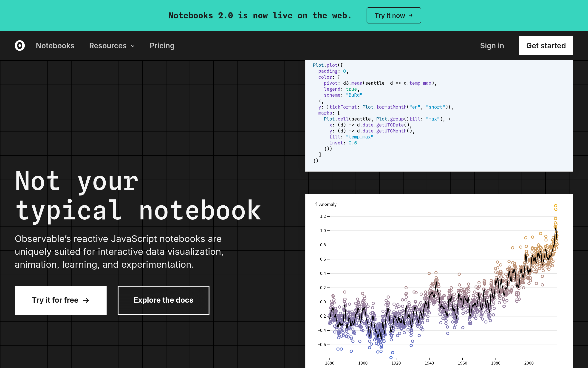Click the 'legend: true' code line
Screen dimensions: 588x368
(341, 89)
